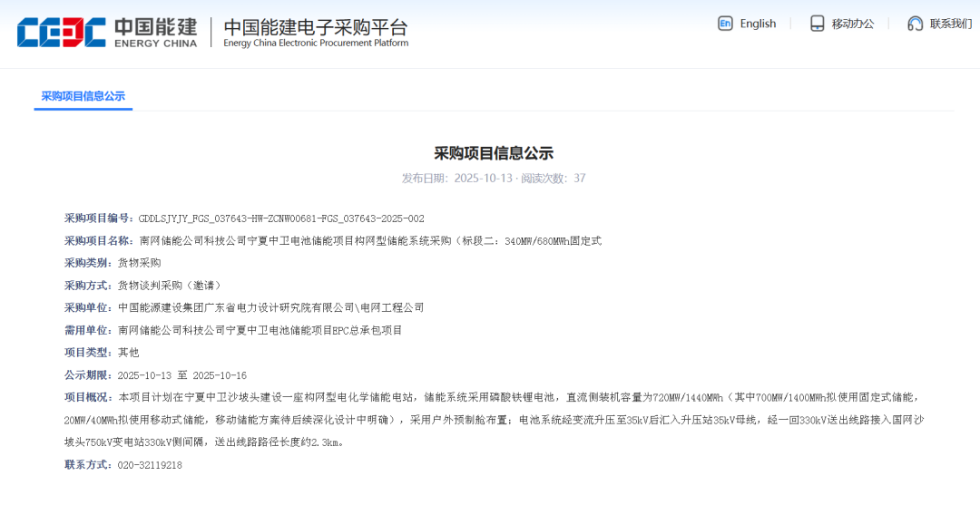Click the 中国能建电子采购平台 platform title
This screenshot has width=980, height=505.
pyautogui.click(x=316, y=32)
